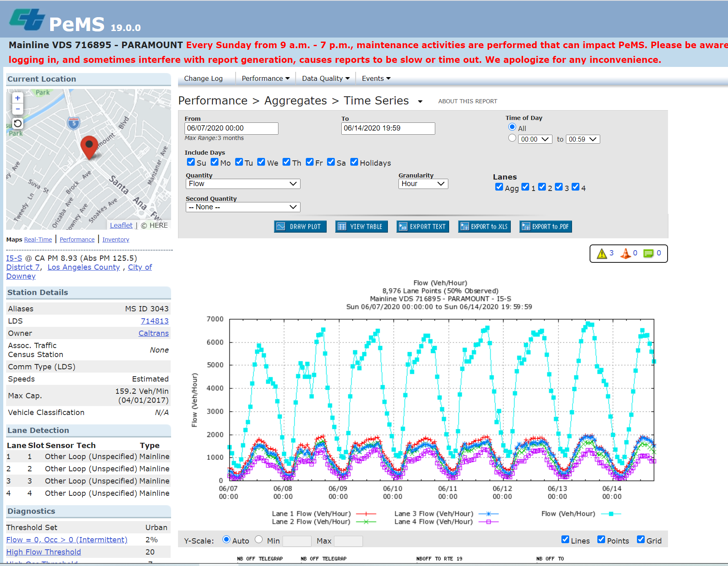Click the Lane 1 red legend line
This screenshot has height=566, width=728.
(366, 514)
